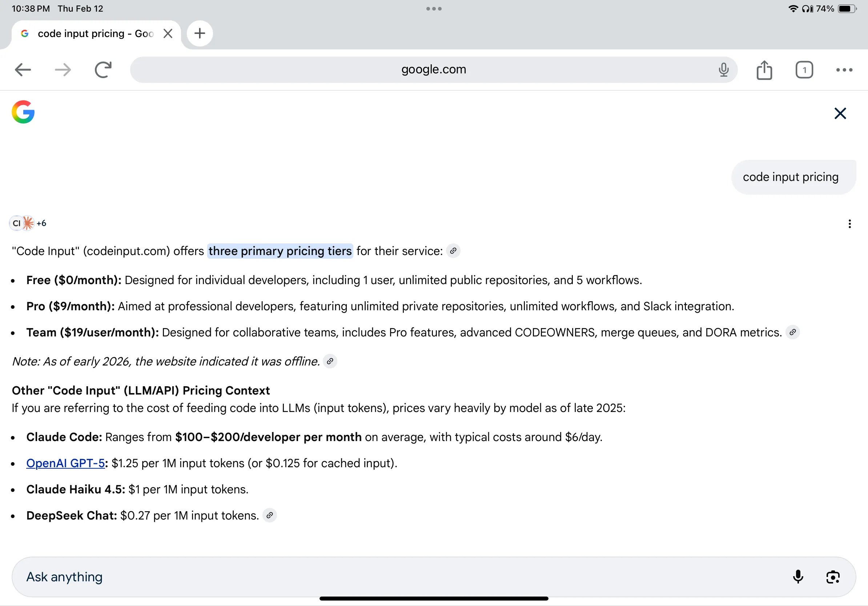868x606 pixels.
Task: Tap the microphone icon in the address bar
Action: pyautogui.click(x=723, y=69)
